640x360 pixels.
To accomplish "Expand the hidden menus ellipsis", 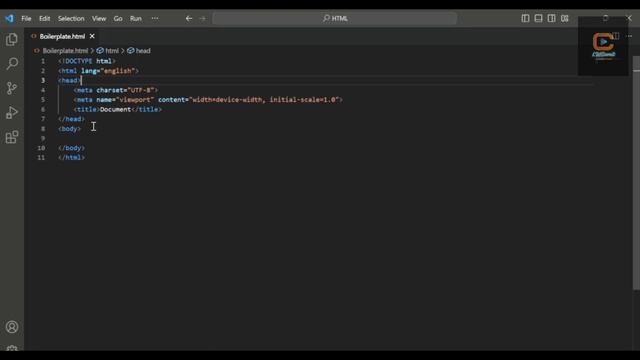I will click(x=155, y=18).
